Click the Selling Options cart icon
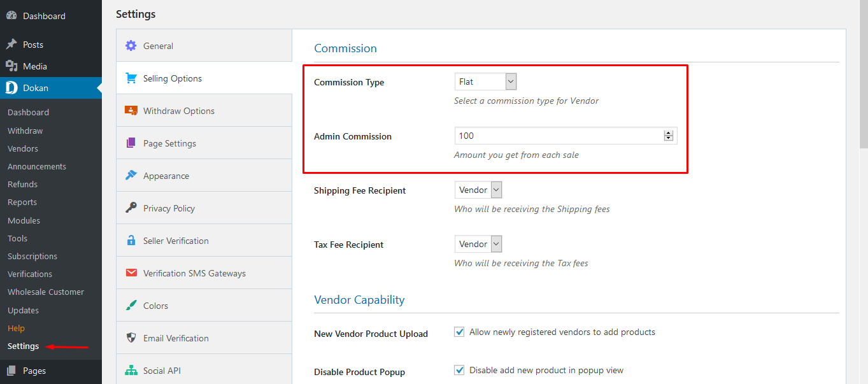This screenshot has height=384, width=868. click(x=131, y=78)
